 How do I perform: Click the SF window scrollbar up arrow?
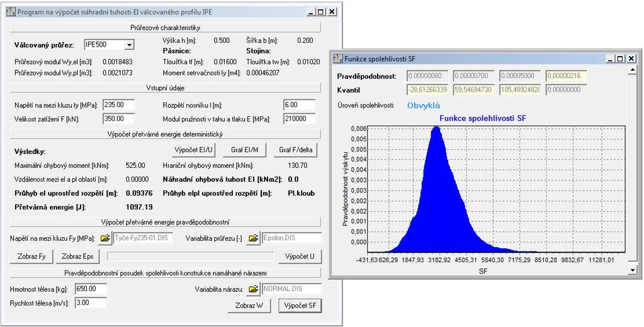pos(632,70)
